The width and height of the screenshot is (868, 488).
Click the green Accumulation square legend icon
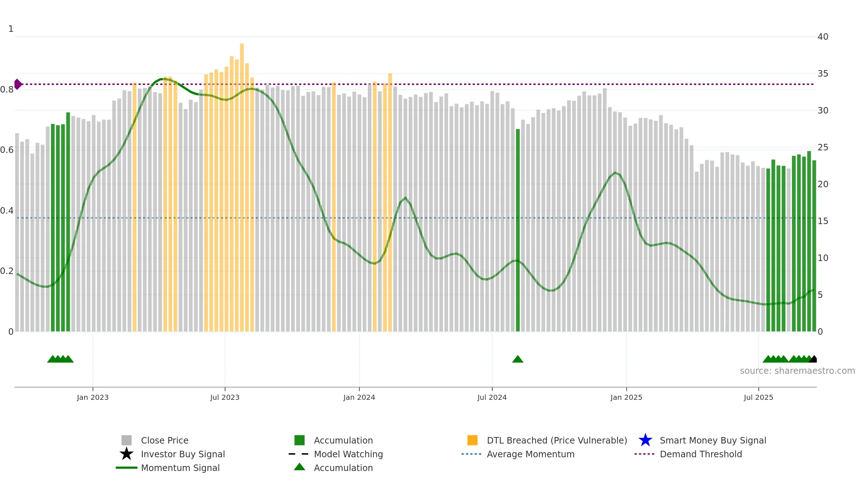pyautogui.click(x=299, y=440)
